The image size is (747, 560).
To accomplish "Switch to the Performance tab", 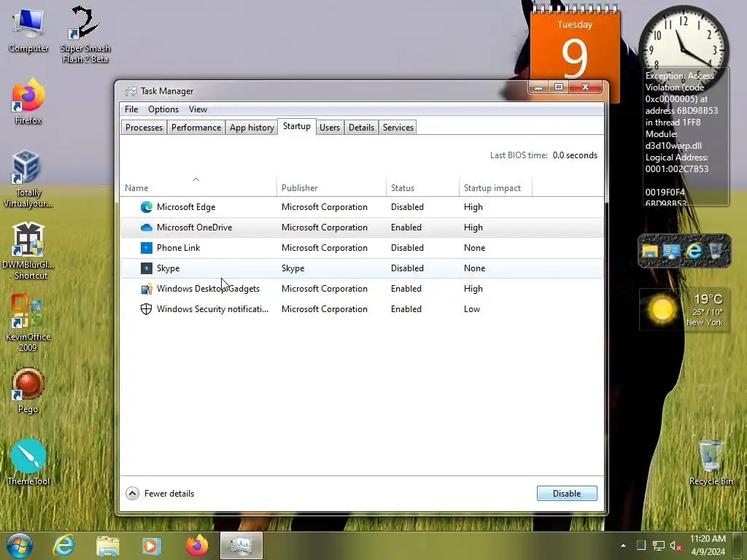I will pyautogui.click(x=196, y=127).
